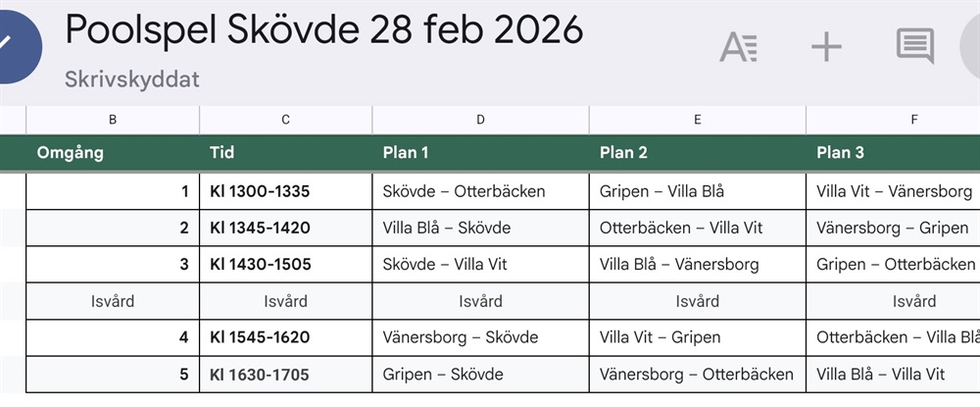Click cell Skövde – Otterbäcken
Image resolution: width=980 pixels, height=407 pixels.
[480, 191]
